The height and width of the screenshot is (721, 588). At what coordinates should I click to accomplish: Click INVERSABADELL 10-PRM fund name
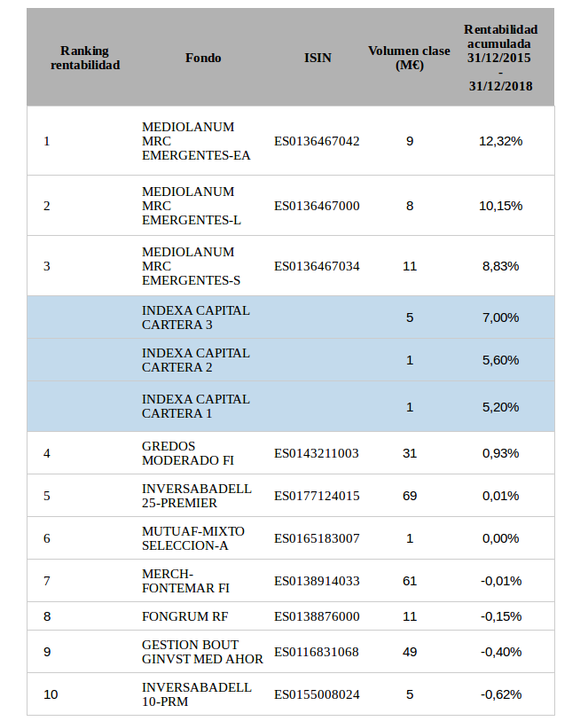point(197,694)
